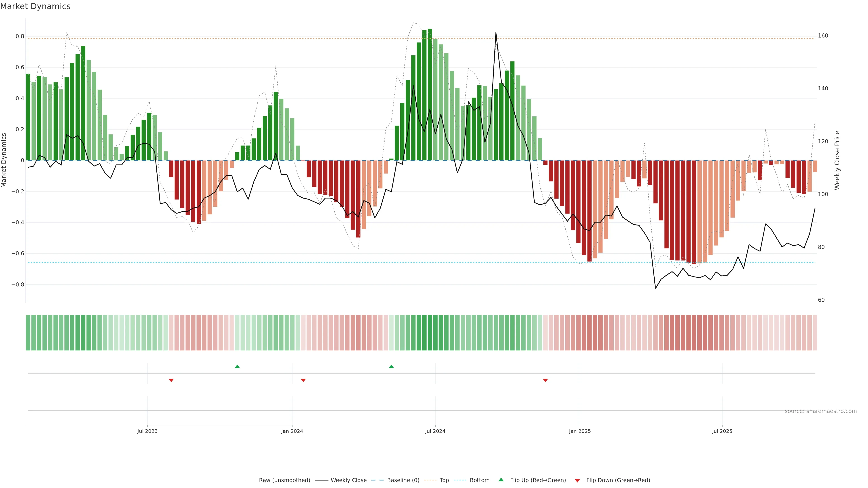868x488 pixels.
Task: Click the Bottom legend entry
Action: coord(479,480)
